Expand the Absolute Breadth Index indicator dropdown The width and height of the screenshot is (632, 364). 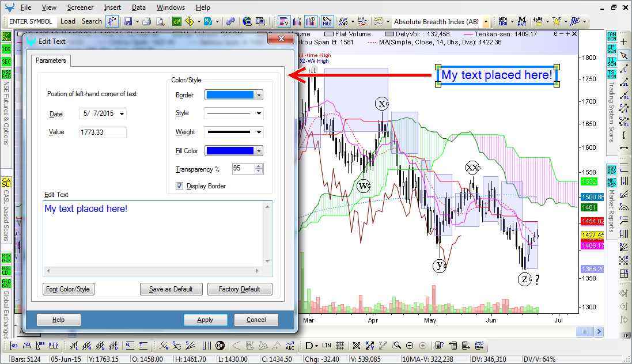[x=486, y=22]
